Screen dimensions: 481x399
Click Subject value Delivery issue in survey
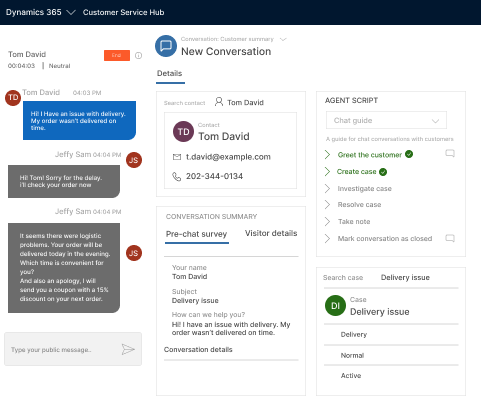point(195,301)
